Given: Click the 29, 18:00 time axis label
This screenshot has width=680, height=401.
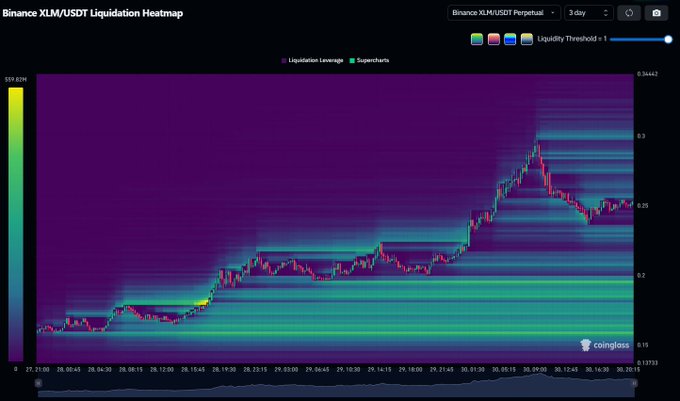Looking at the screenshot, I should [x=410, y=369].
